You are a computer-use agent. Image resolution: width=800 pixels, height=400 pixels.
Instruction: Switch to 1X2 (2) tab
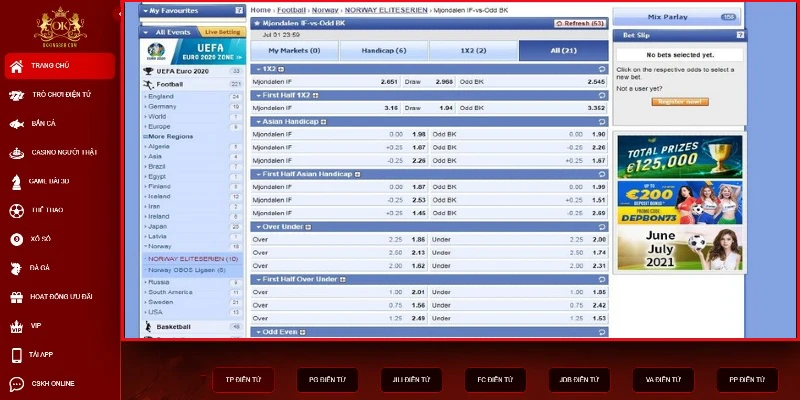473,51
